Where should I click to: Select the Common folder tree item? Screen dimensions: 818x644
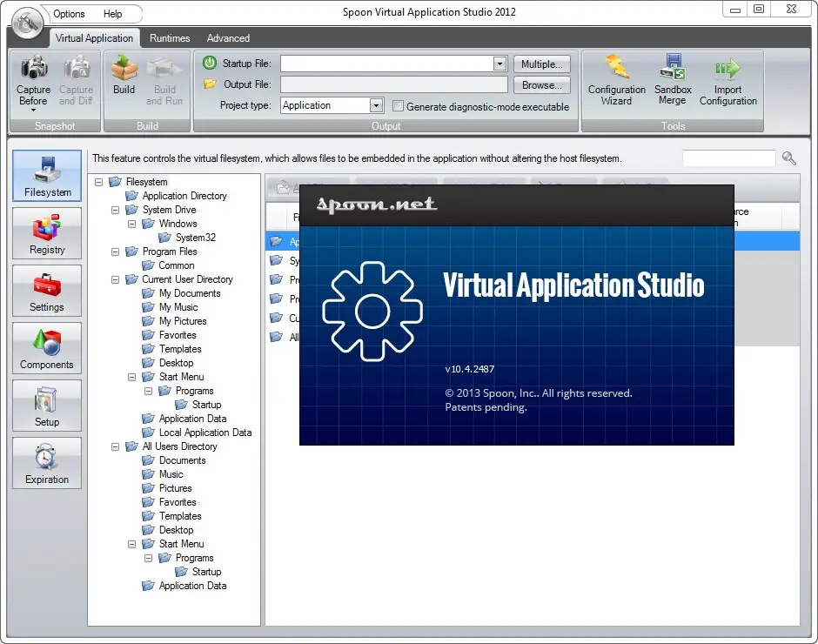177,265
